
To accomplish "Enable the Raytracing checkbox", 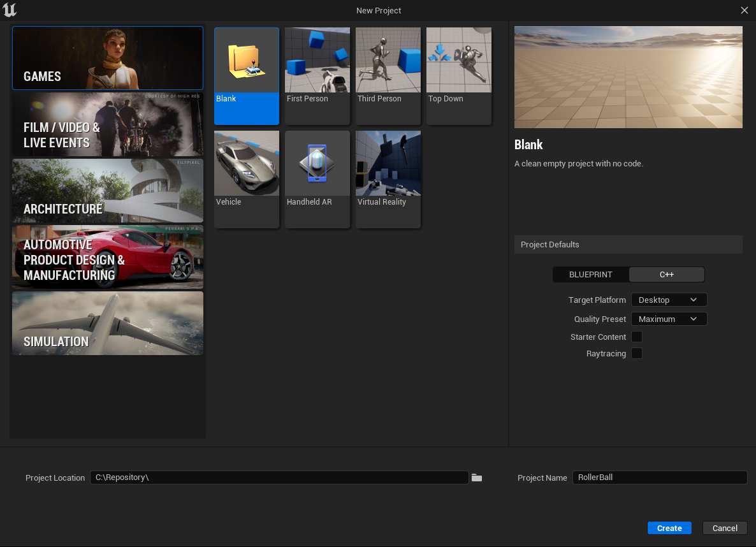I will tap(636, 354).
